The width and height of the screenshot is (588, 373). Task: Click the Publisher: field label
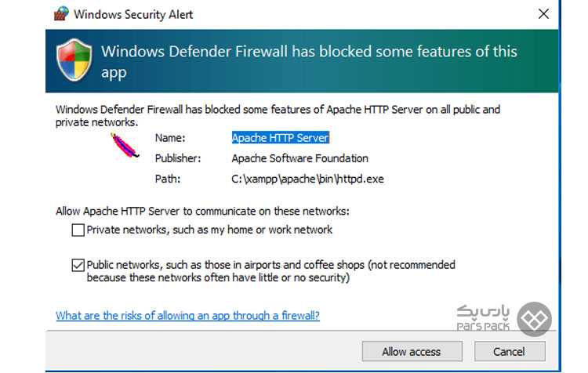[178, 158]
